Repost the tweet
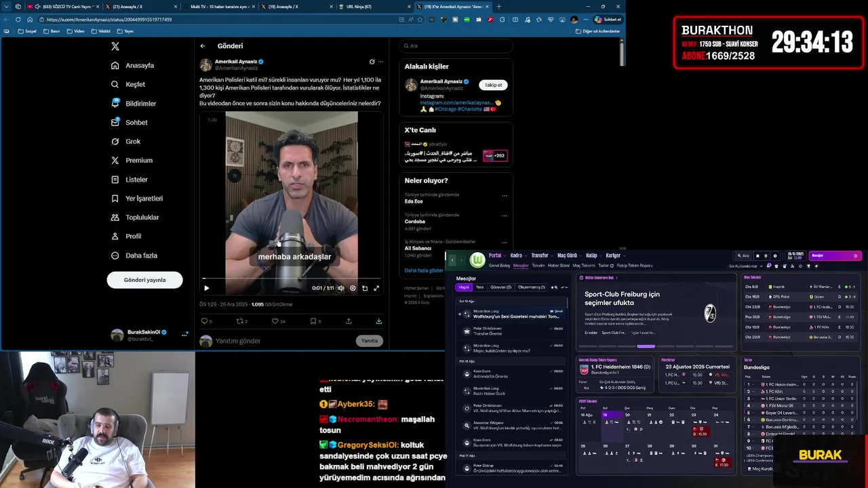 tap(241, 321)
